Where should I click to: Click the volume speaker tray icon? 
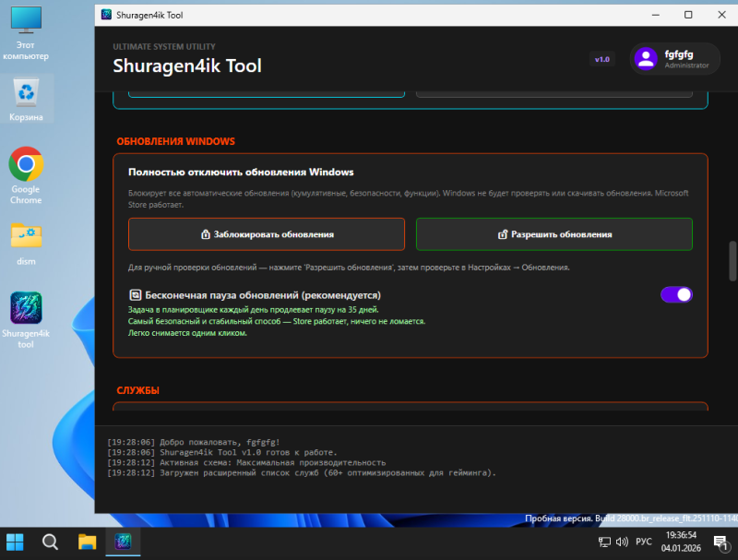click(622, 542)
